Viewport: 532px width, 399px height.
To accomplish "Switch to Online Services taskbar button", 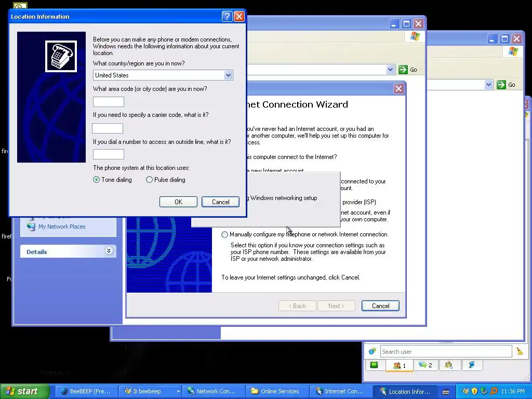I will pyautogui.click(x=277, y=391).
